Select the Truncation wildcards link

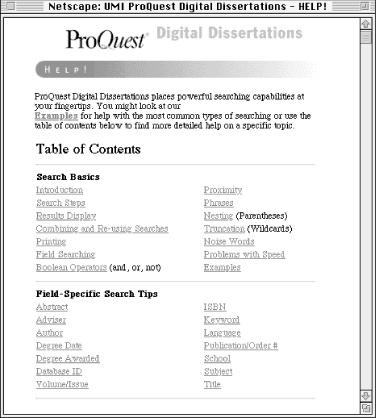pos(224,229)
